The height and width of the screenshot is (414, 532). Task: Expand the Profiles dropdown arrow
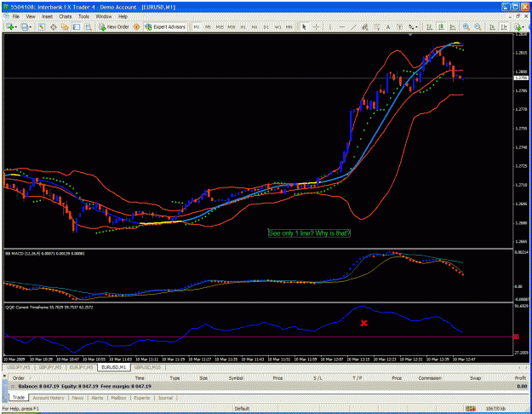click(x=30, y=27)
